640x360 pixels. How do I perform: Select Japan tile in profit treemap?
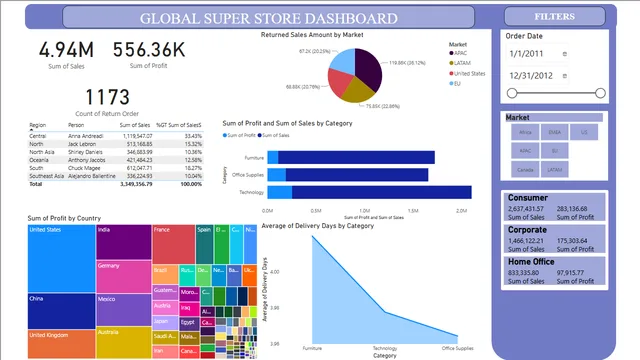click(x=165, y=322)
